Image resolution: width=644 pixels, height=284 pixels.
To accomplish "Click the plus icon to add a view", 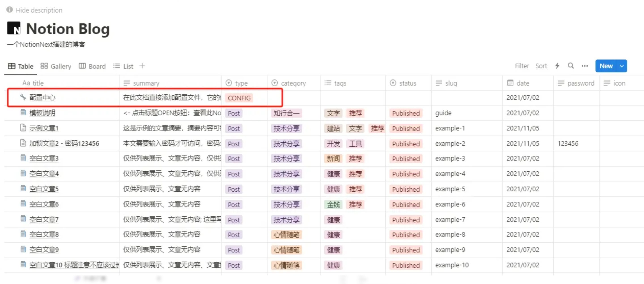I will pos(142,66).
